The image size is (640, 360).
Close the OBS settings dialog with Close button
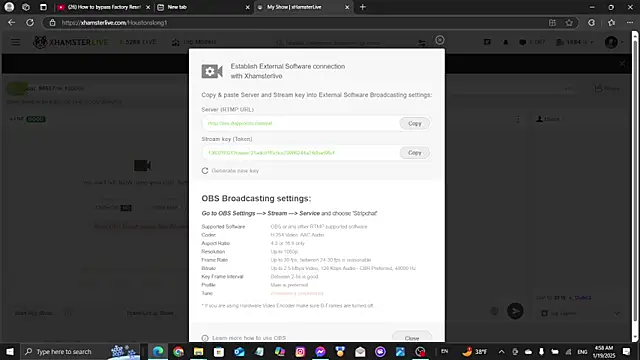point(412,338)
